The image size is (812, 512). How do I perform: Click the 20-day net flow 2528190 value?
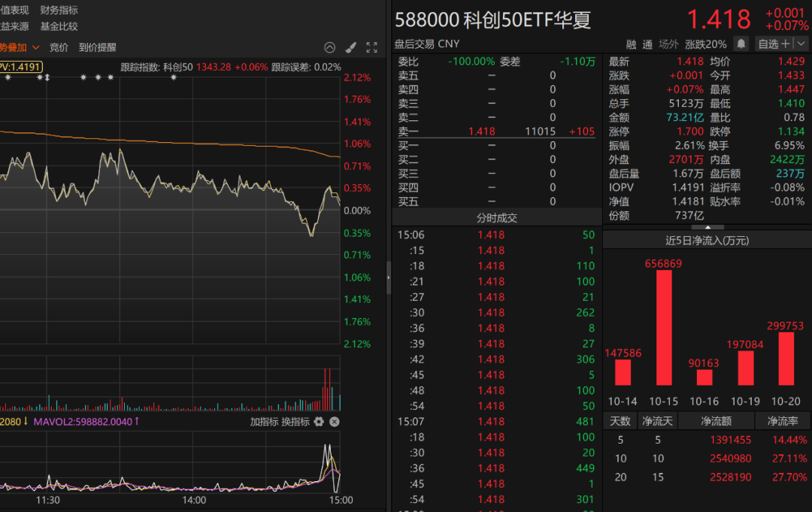(730, 477)
